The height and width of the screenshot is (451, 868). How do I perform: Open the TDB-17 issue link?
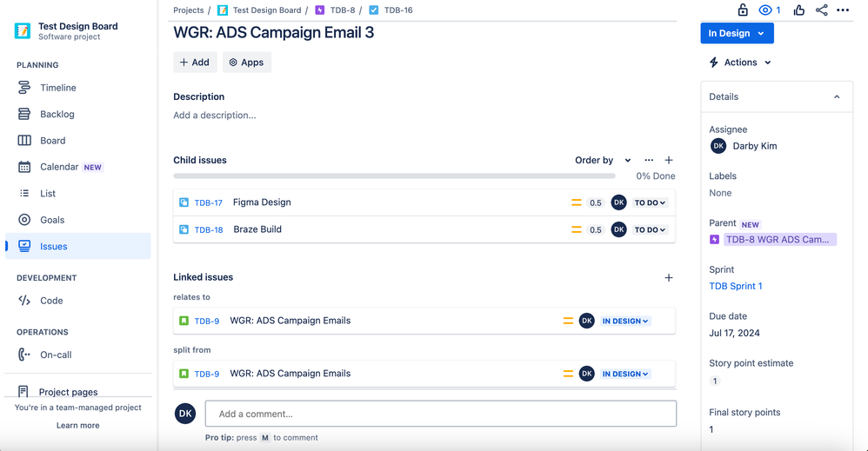point(208,202)
